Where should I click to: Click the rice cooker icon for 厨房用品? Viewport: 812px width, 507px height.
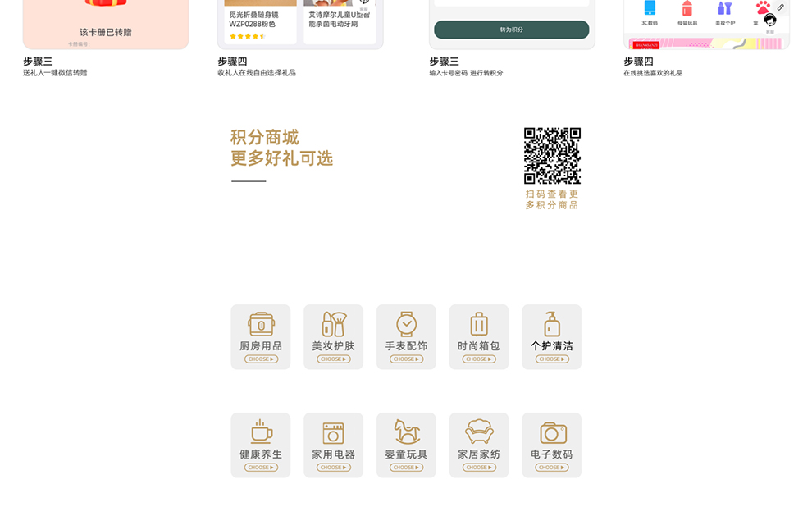tap(261, 324)
